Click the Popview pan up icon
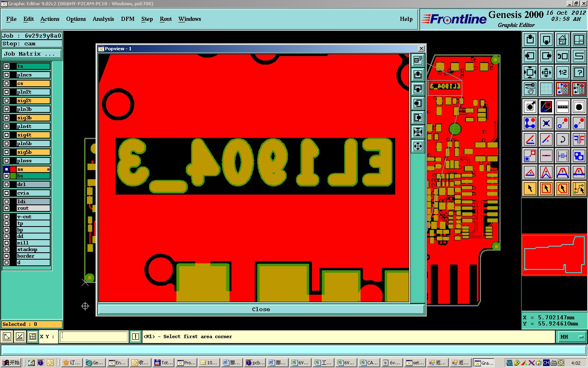 tap(418, 75)
